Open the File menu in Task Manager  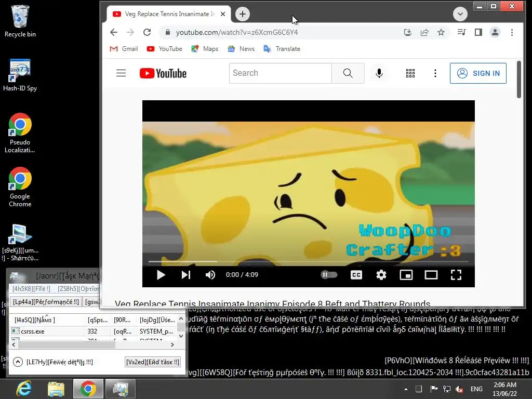pyautogui.click(x=31, y=289)
